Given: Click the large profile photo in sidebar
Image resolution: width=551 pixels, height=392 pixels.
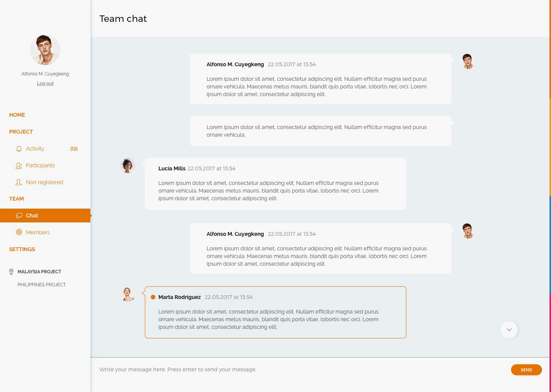Looking at the screenshot, I should (45, 50).
